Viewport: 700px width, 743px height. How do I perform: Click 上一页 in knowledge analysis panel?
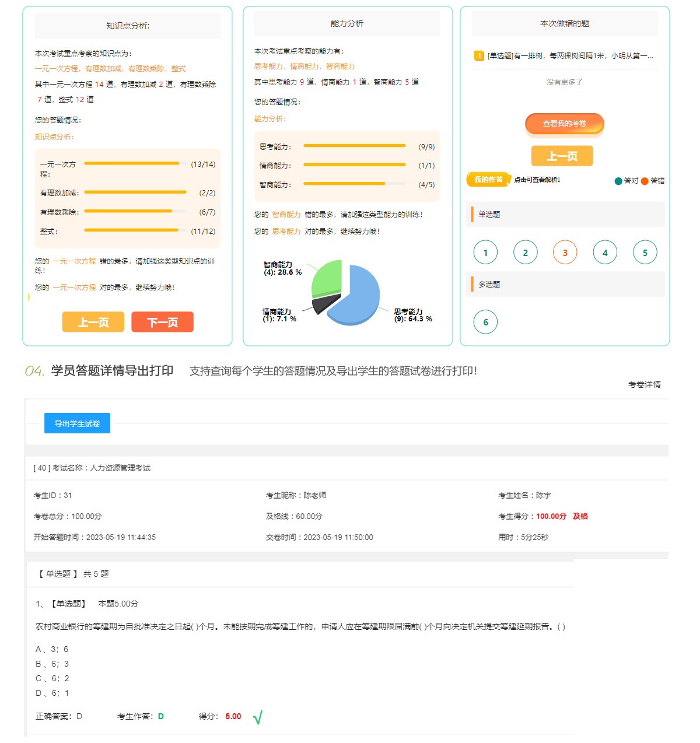93,322
